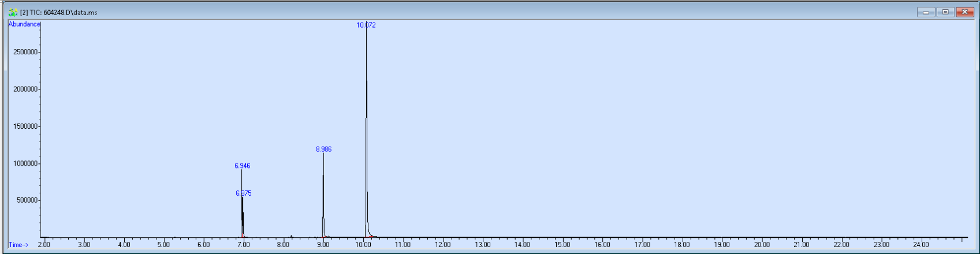Screen dimensions: 980x254
Task: Click the Time--> x-axis label
Action: 18,245
